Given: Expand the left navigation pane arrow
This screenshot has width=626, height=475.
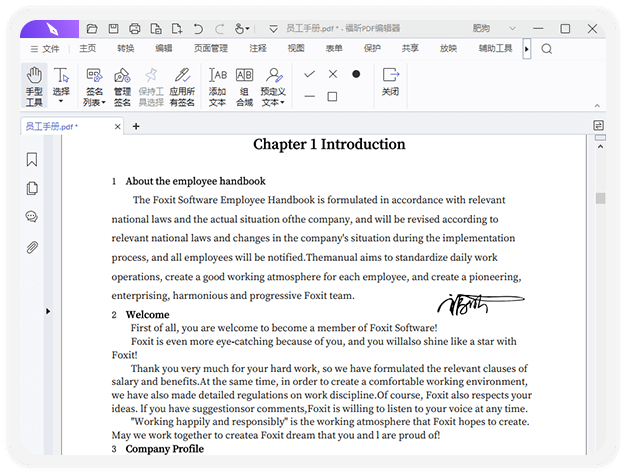Looking at the screenshot, I should [48, 311].
